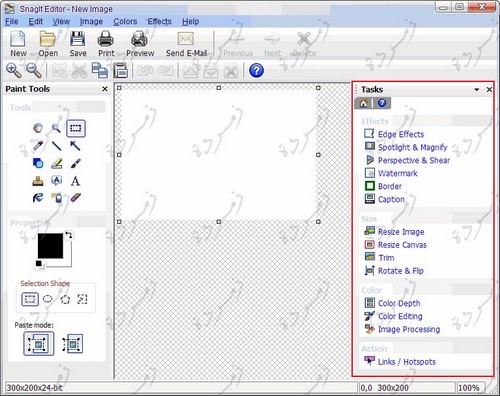This screenshot has height=396, width=500.
Task: Open the Tasks panel dropdown arrow
Action: click(x=476, y=90)
